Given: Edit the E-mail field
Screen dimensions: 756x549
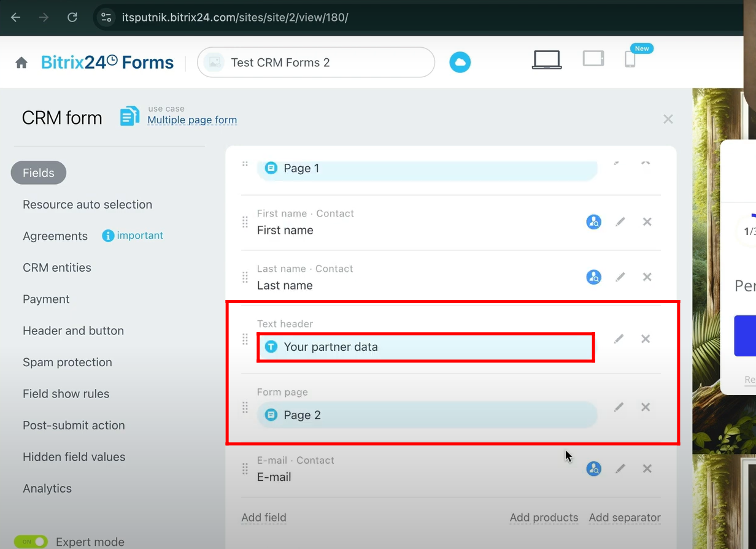Looking at the screenshot, I should point(620,469).
